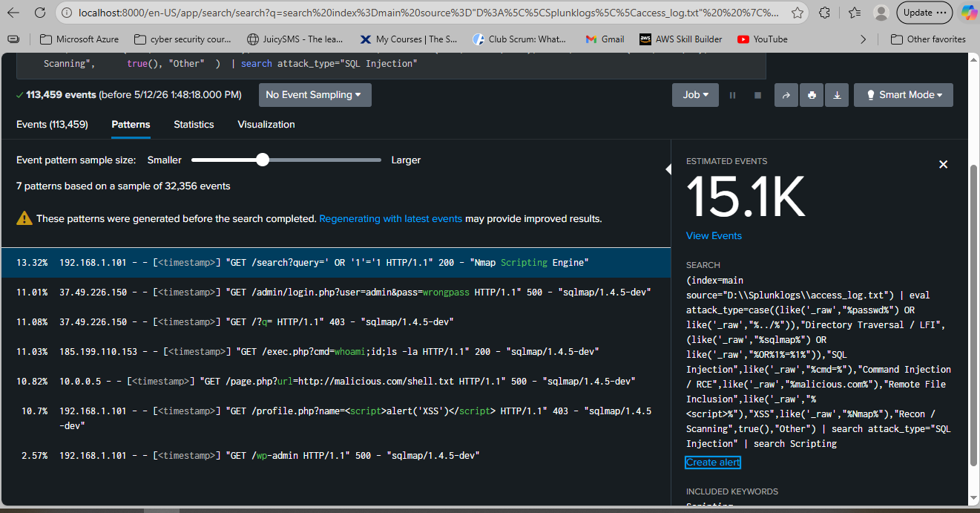The width and height of the screenshot is (980, 513).
Task: Click the search query text in details panel
Action: coord(818,362)
